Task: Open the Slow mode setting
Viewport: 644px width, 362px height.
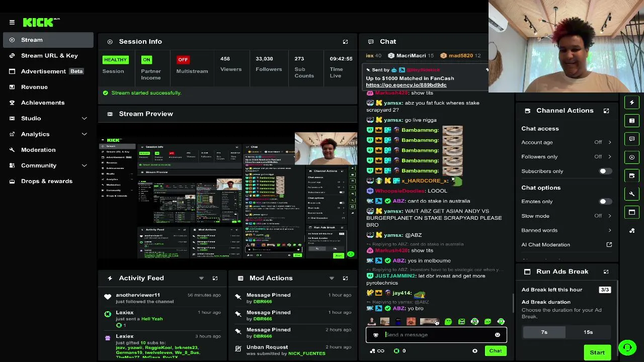Action: coord(567,216)
